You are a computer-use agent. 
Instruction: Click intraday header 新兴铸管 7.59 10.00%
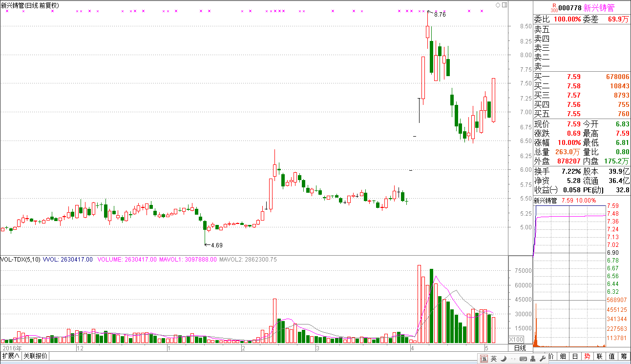click(565, 200)
